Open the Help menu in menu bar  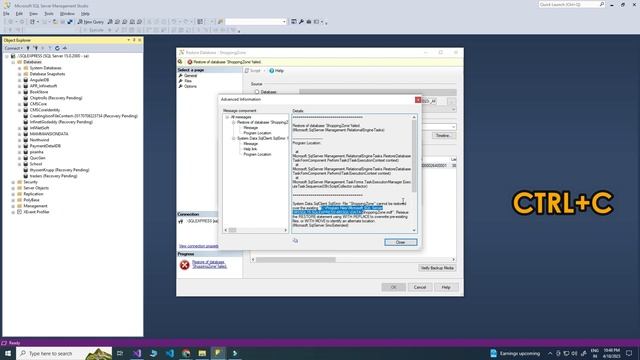click(x=85, y=13)
